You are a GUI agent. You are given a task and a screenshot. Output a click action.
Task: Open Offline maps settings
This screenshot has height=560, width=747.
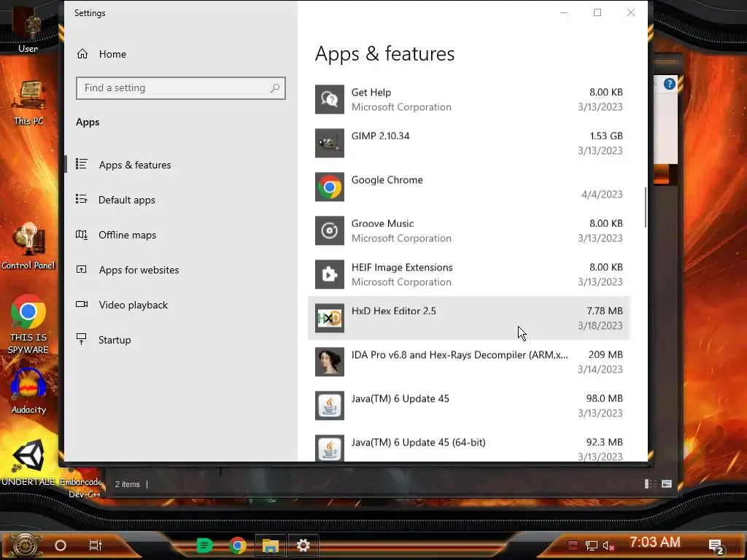point(181,235)
